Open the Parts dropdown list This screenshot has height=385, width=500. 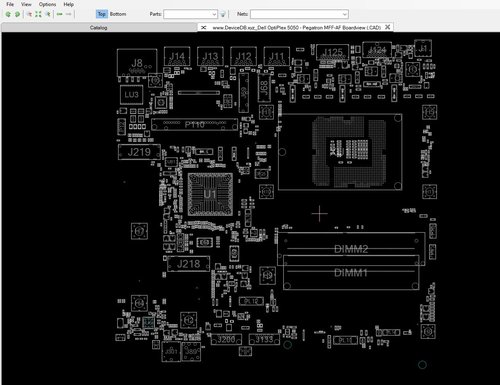[214, 14]
